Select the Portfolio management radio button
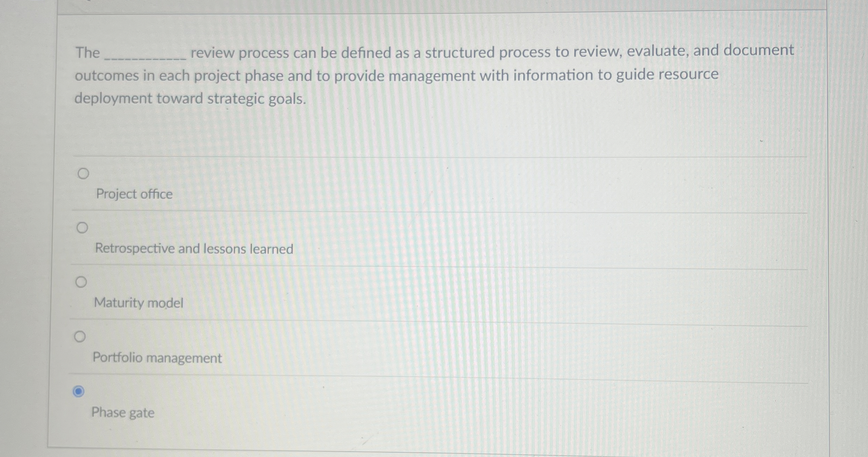 (80, 336)
